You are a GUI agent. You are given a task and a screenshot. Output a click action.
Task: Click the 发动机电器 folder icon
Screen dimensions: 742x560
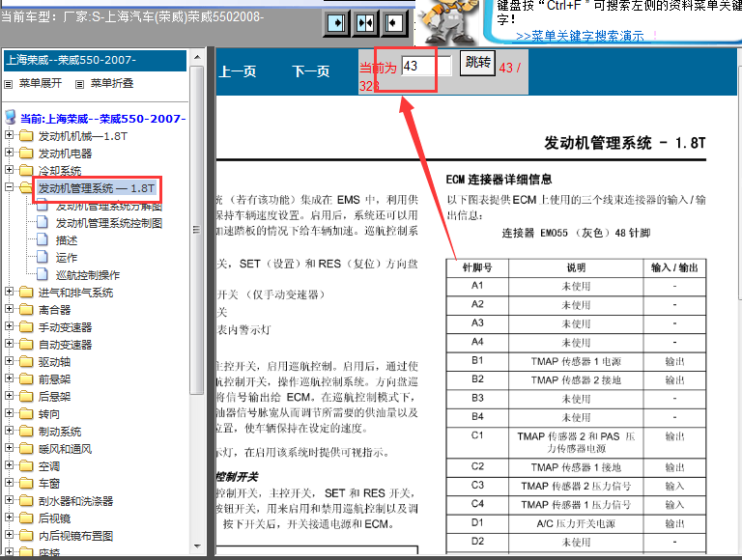click(25, 154)
